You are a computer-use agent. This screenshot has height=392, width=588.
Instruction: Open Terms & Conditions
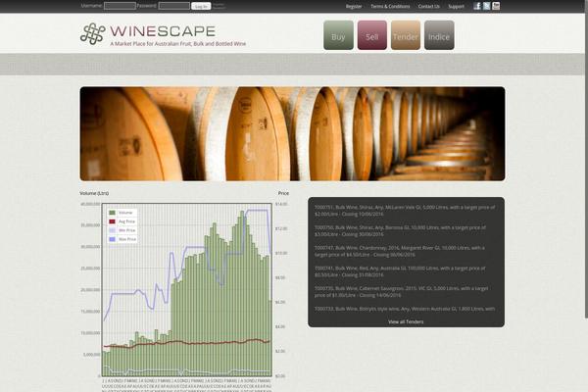390,7
